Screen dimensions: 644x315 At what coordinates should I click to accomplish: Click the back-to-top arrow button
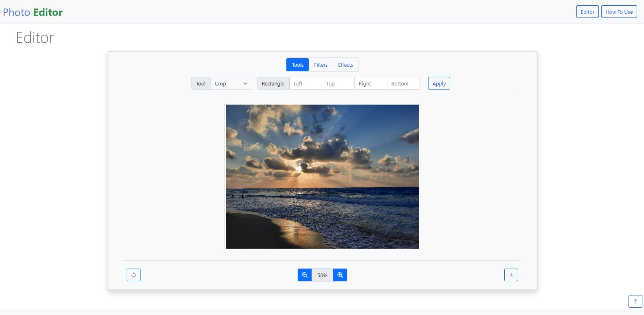tap(635, 302)
